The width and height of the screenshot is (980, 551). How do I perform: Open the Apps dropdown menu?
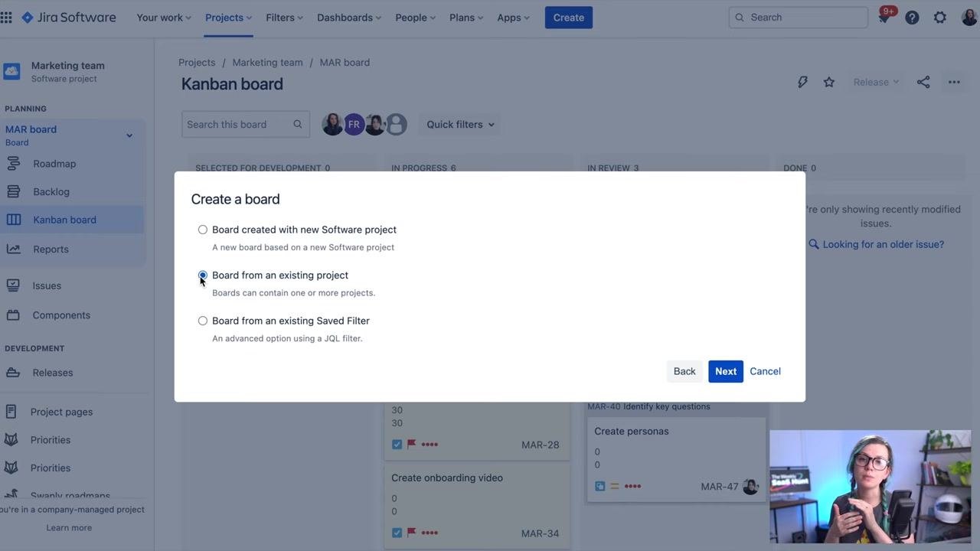(514, 18)
